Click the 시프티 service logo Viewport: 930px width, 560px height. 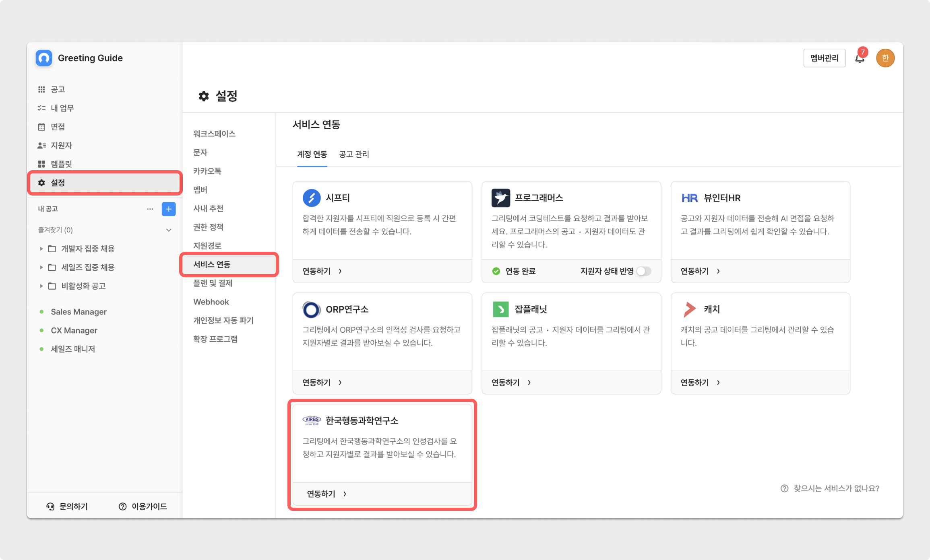(x=311, y=198)
